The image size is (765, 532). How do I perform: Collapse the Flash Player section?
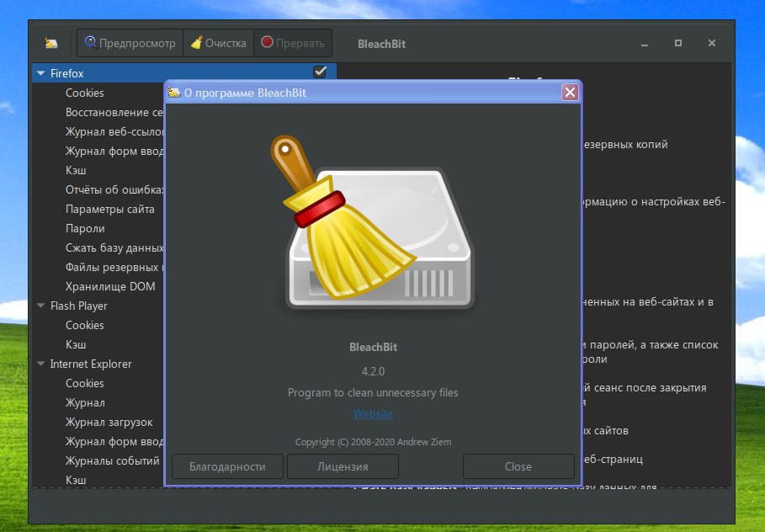(x=41, y=306)
